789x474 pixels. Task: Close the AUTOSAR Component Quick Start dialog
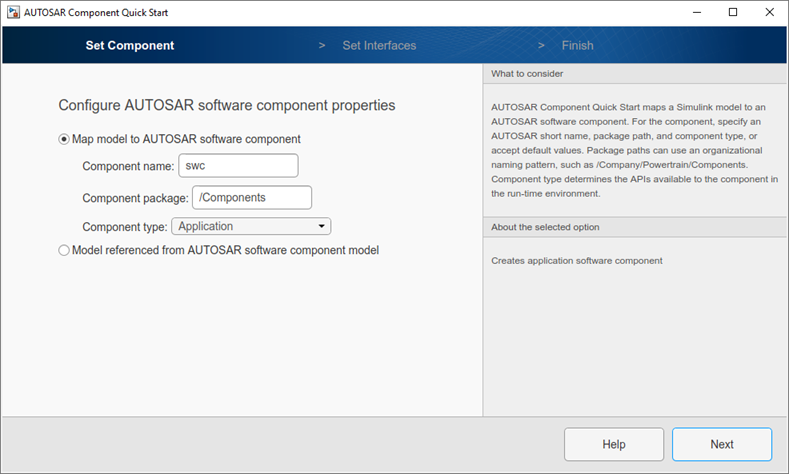[x=769, y=13]
